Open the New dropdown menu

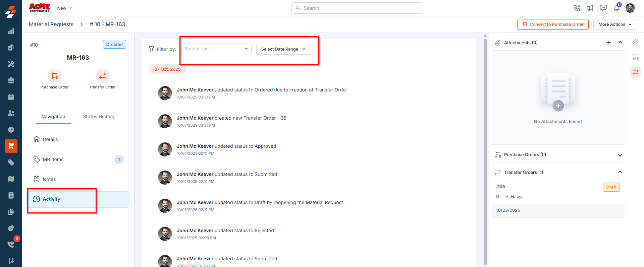pyautogui.click(x=65, y=8)
